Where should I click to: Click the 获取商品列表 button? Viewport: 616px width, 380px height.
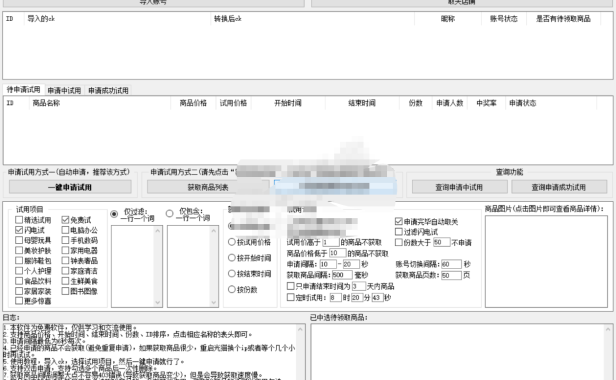208,187
